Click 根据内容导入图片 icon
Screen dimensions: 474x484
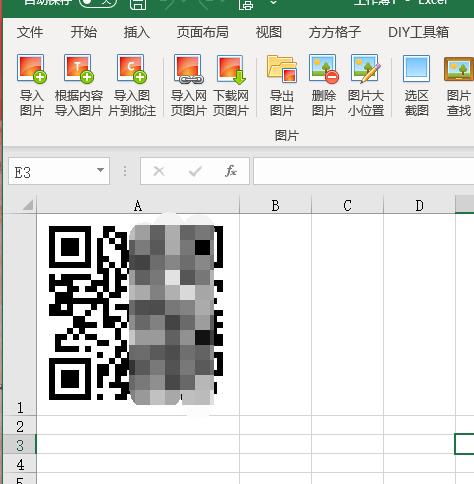[x=79, y=69]
